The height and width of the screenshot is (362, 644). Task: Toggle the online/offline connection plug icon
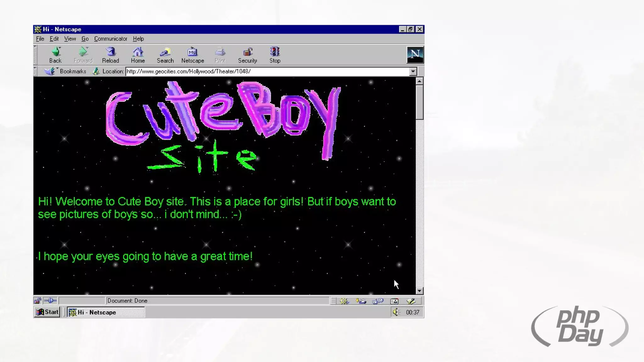coord(50,301)
